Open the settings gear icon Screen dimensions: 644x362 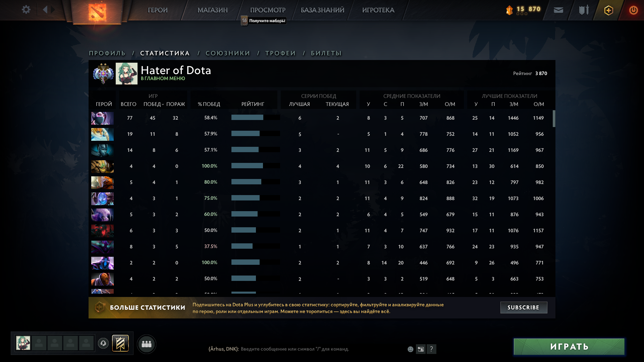26,10
